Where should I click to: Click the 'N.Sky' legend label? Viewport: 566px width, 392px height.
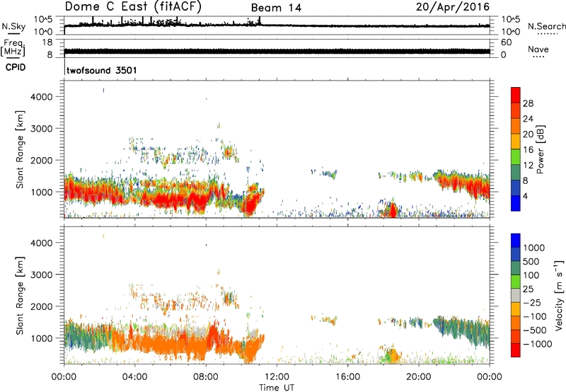13,26
